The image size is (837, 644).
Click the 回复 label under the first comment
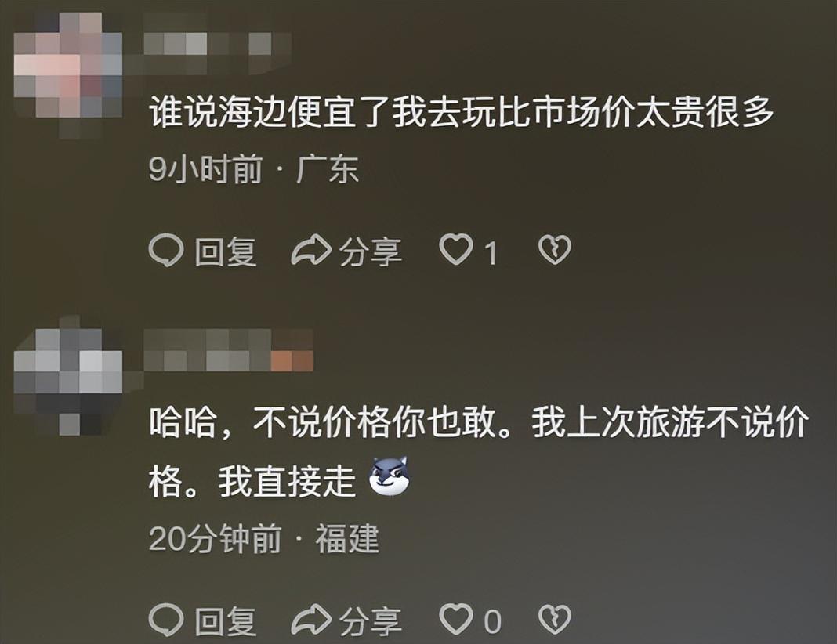(x=226, y=251)
